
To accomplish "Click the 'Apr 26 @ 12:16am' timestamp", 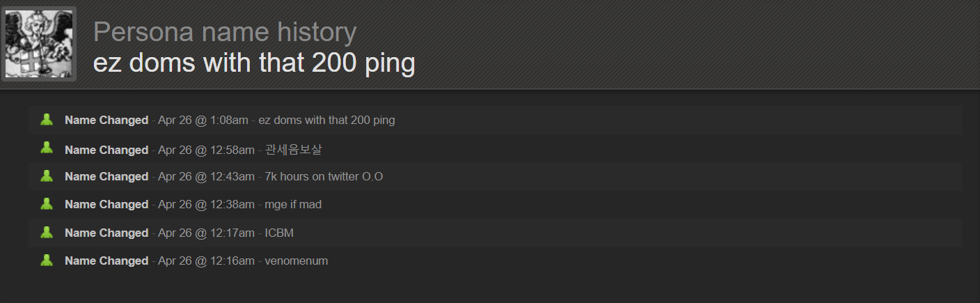I will [x=206, y=261].
